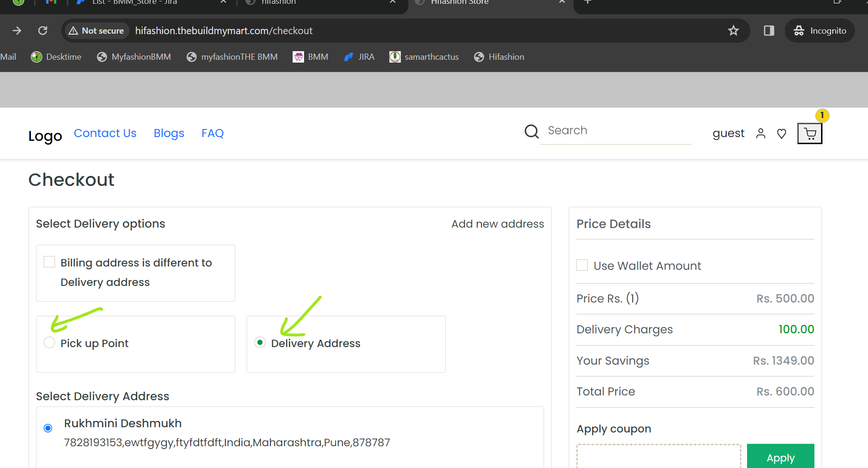Reload the checkout page
Screen dimensions: 868x468
pos(43,31)
